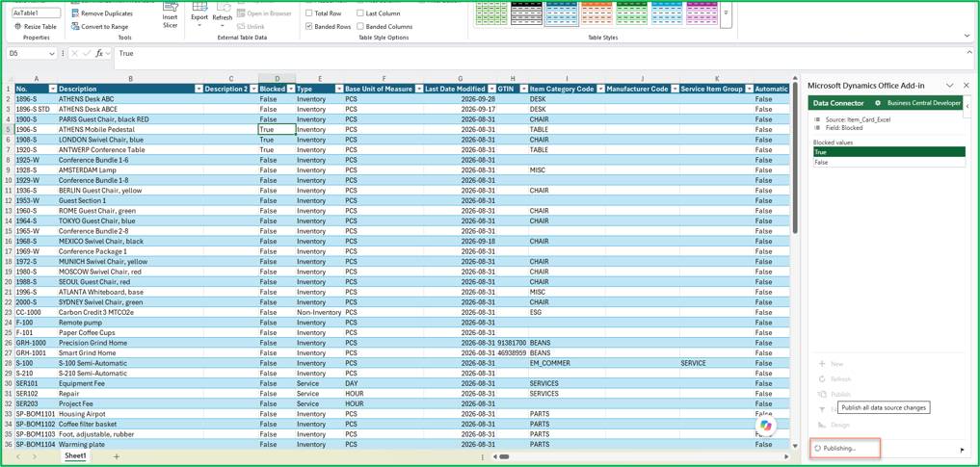Click the side collapse arrow of Data Connector
The image size is (980, 467).
(x=967, y=106)
